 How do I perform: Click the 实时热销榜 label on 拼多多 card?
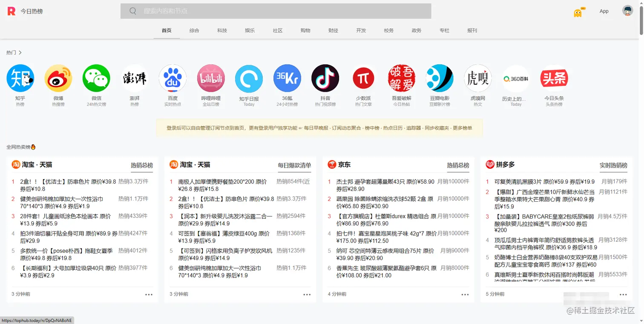pos(613,165)
